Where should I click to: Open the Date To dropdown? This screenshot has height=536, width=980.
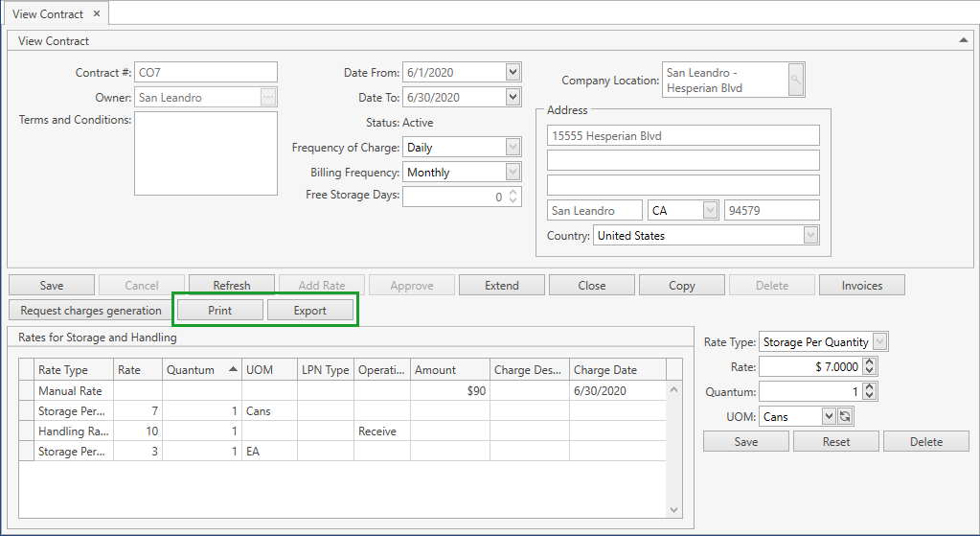(x=513, y=97)
